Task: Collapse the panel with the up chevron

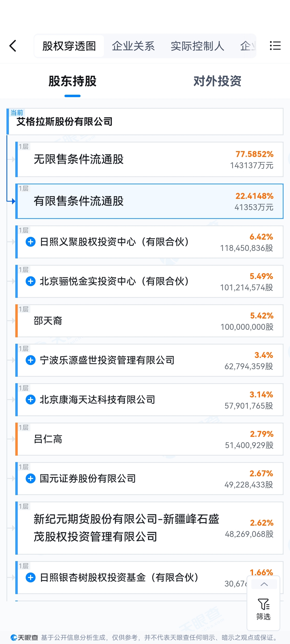Action: (264, 584)
